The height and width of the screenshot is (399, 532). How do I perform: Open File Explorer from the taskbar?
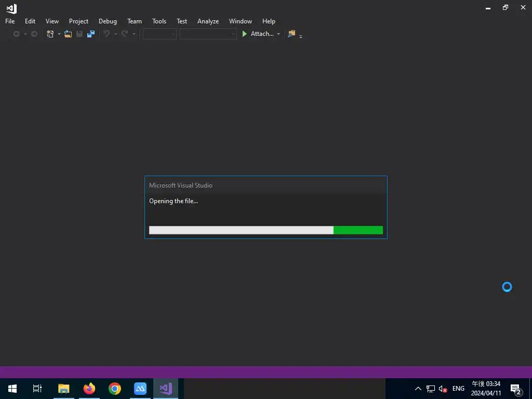[x=64, y=389]
